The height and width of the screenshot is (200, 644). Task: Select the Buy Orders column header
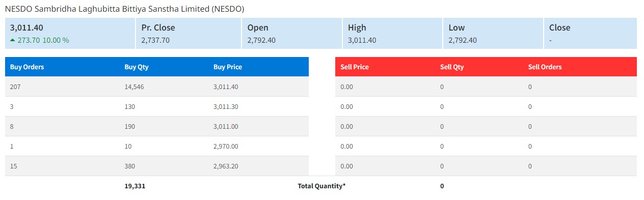(27, 67)
